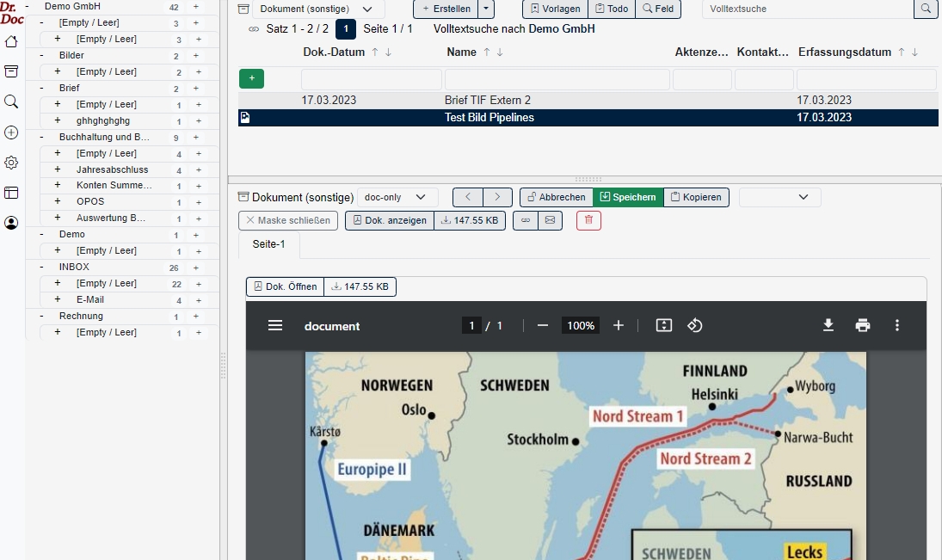Open Dokument (sonstige) dropdown at top
The height and width of the screenshot is (560, 942).
coord(318,9)
